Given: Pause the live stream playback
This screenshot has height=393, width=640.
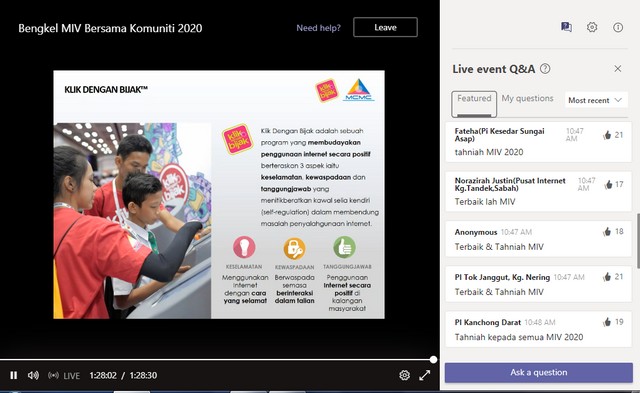Looking at the screenshot, I should point(13,375).
